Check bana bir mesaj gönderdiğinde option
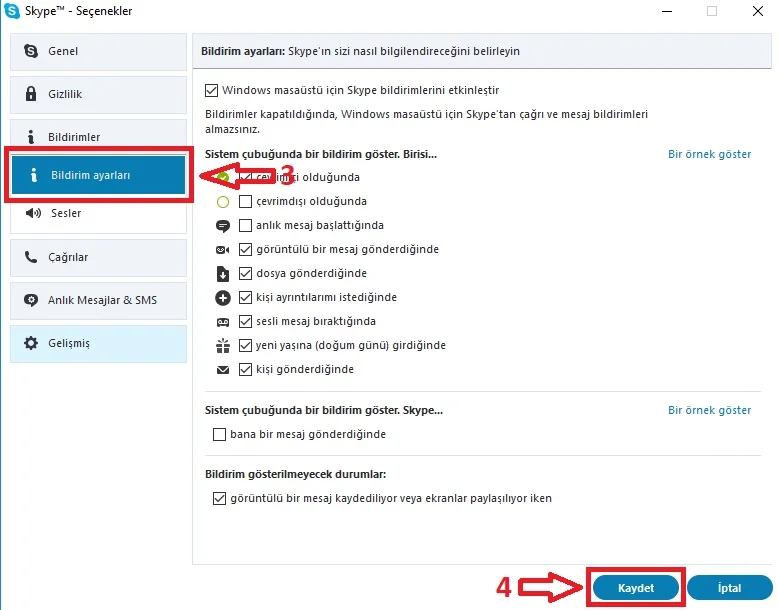Screen dimensions: 778x610 click(219, 434)
